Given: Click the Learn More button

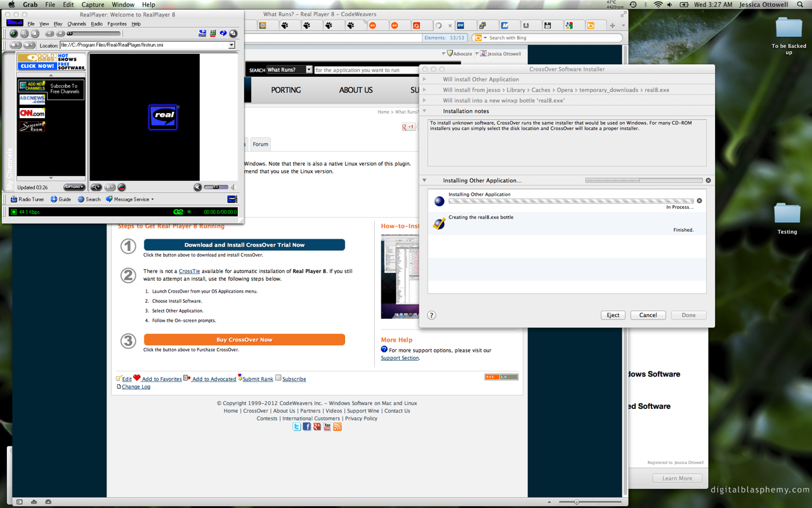Looking at the screenshot, I should [x=677, y=478].
